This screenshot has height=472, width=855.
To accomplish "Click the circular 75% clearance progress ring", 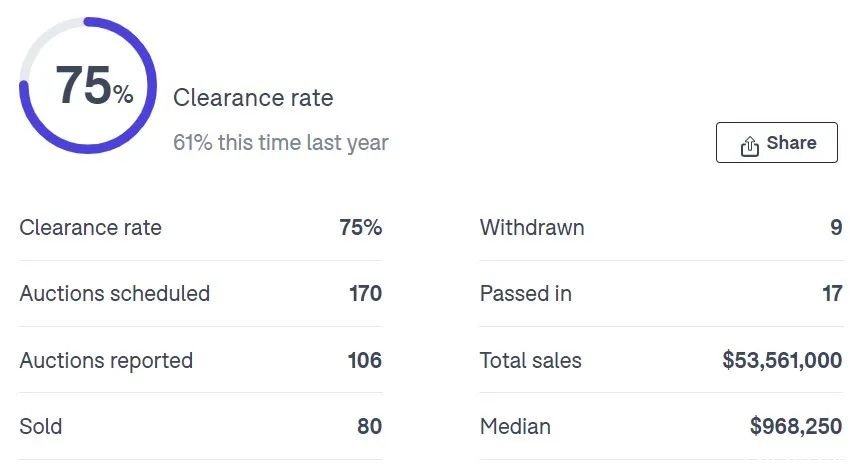I will (88, 86).
